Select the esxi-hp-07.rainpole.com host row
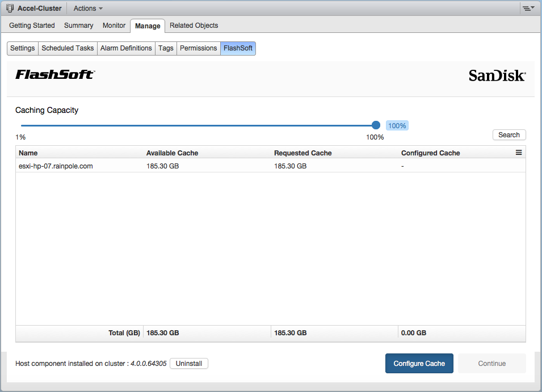The width and height of the screenshot is (542, 392). [x=56, y=166]
